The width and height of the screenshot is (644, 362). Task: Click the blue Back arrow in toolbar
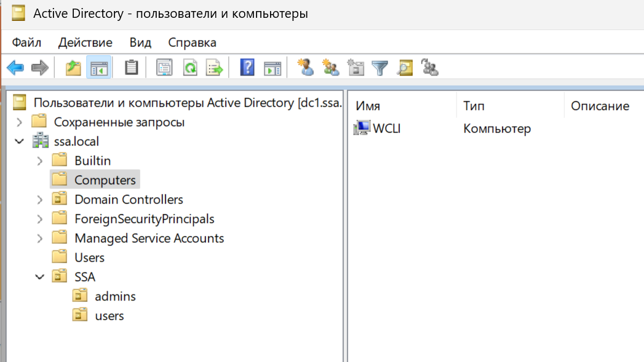pyautogui.click(x=15, y=68)
